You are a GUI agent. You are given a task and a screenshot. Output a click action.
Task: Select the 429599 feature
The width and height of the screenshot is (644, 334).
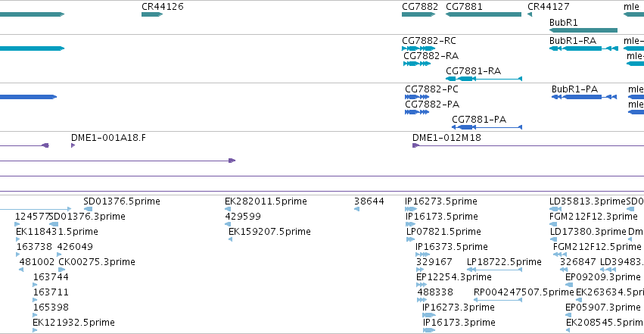(228, 224)
